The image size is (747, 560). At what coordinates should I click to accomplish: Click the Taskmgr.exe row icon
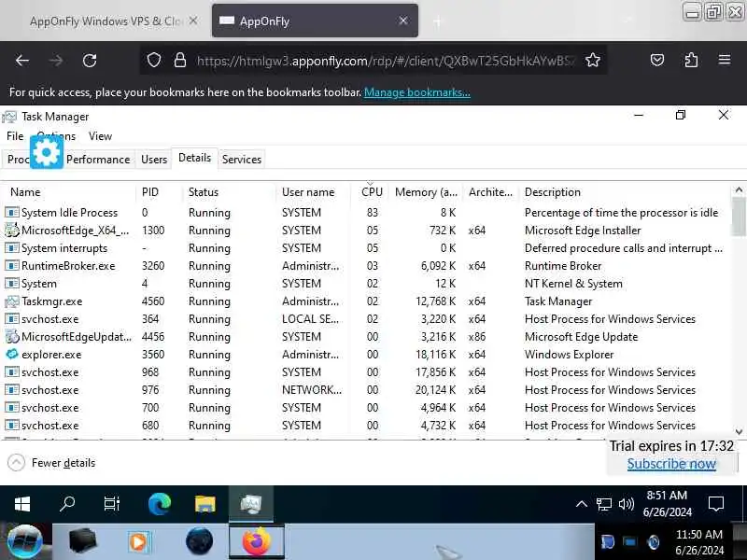point(12,301)
